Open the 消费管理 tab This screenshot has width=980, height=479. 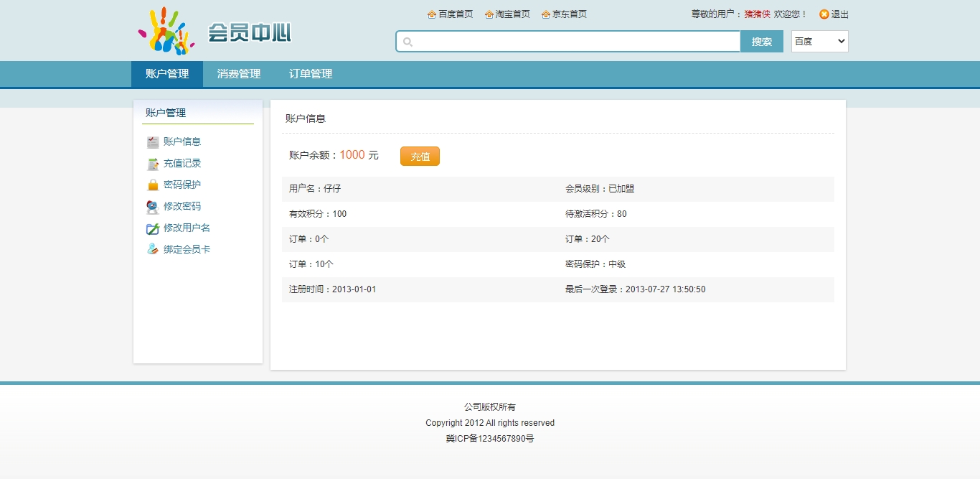tap(239, 74)
